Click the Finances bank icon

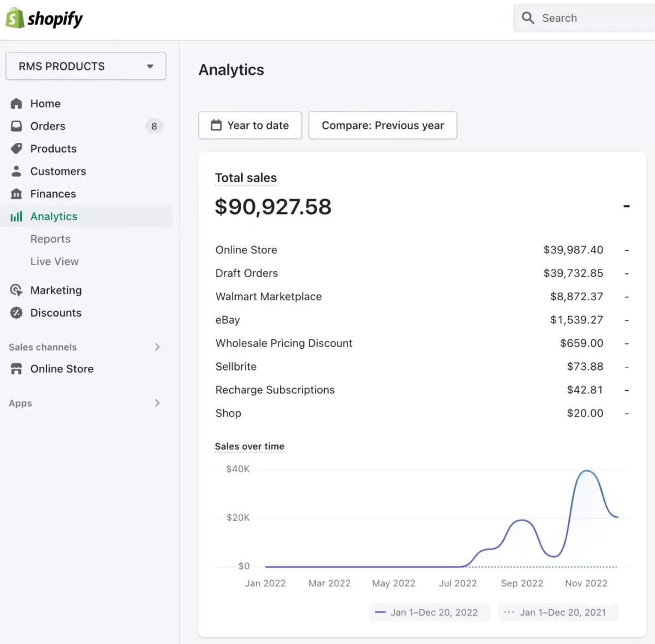[x=16, y=194]
